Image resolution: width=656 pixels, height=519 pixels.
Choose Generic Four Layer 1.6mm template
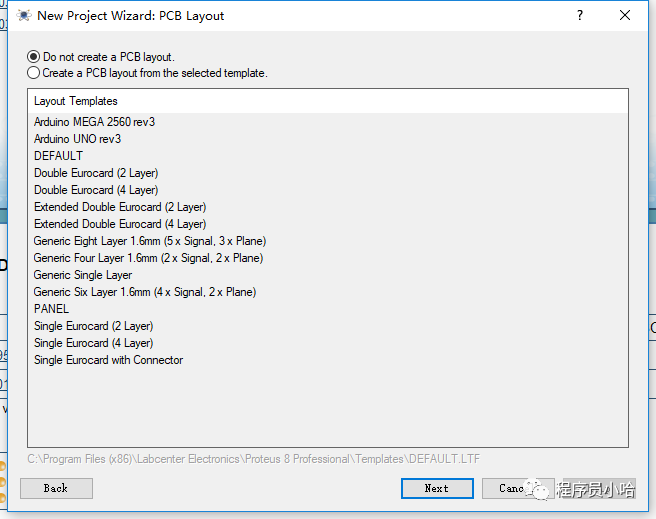point(148,258)
